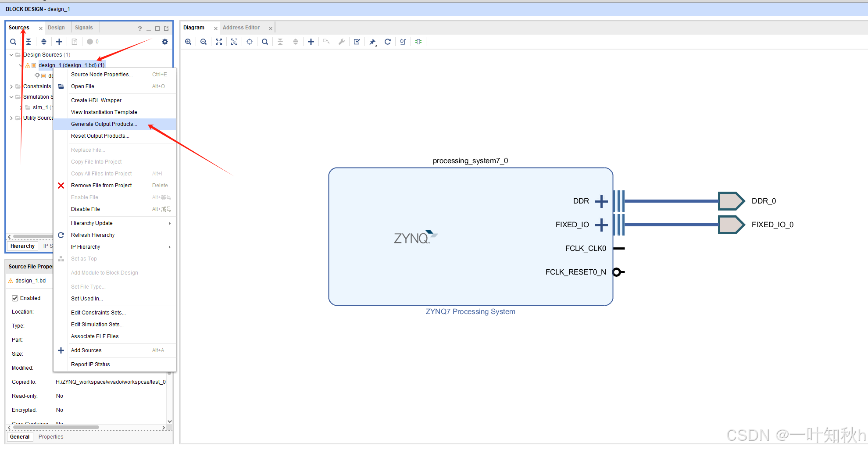The height and width of the screenshot is (450, 868).
Task: Expand the DDR interface plus on ZYNQ block
Action: [601, 201]
